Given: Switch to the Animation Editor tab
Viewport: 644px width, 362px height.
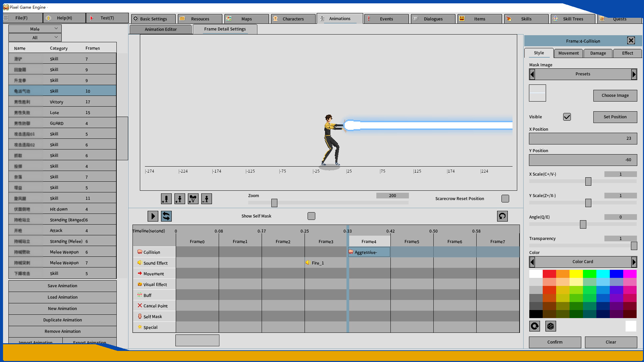Looking at the screenshot, I should [161, 29].
